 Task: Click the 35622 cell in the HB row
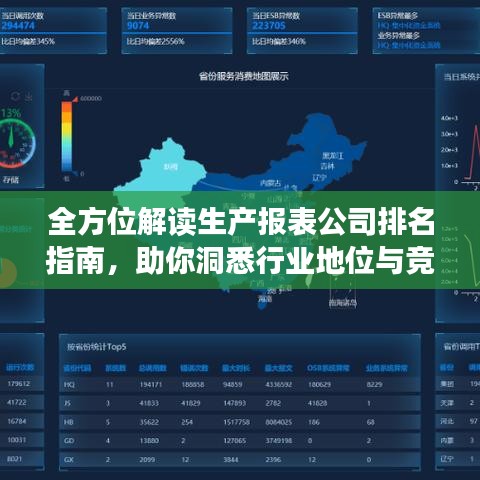pyautogui.click(x=149, y=422)
